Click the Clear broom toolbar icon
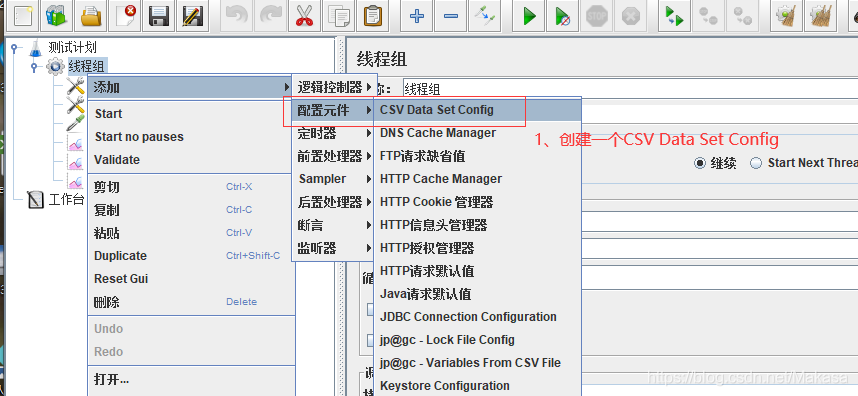858x396 pixels. (x=787, y=16)
